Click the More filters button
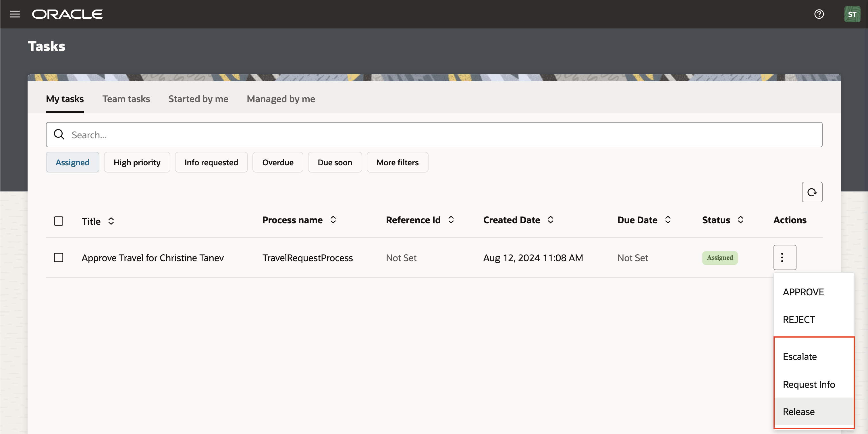The height and width of the screenshot is (434, 868). point(397,162)
